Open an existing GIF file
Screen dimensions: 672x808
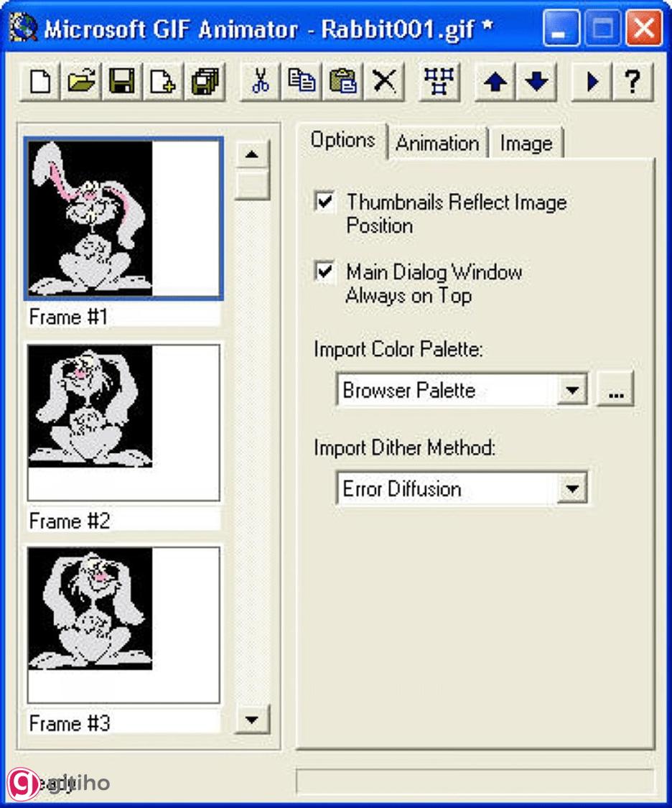[x=81, y=81]
